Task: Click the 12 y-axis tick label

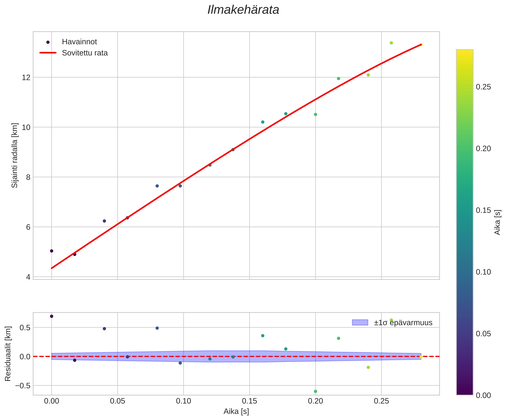Action: [26, 78]
